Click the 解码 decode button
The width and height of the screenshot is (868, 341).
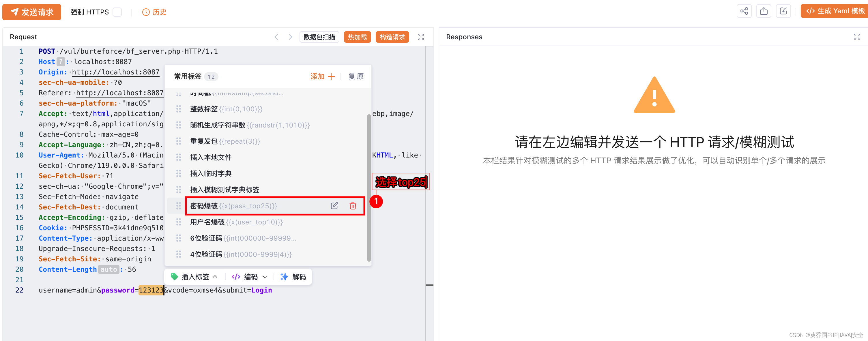(x=293, y=277)
